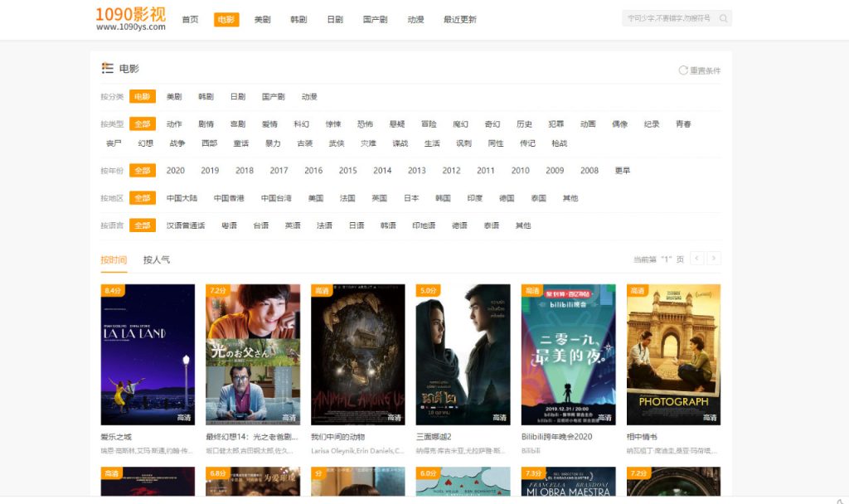Select 全部 in the 按类型 row
The width and height of the screenshot is (849, 504).
click(x=143, y=124)
